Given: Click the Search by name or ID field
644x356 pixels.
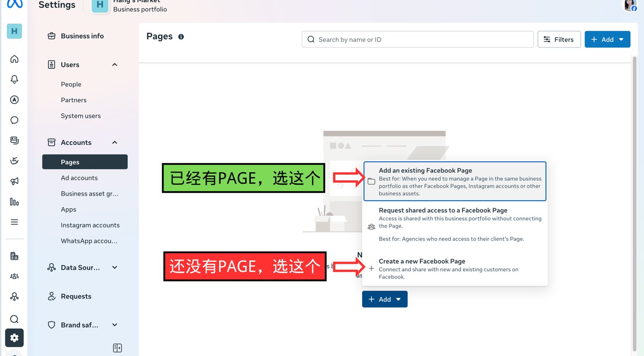Looking at the screenshot, I should click(418, 40).
